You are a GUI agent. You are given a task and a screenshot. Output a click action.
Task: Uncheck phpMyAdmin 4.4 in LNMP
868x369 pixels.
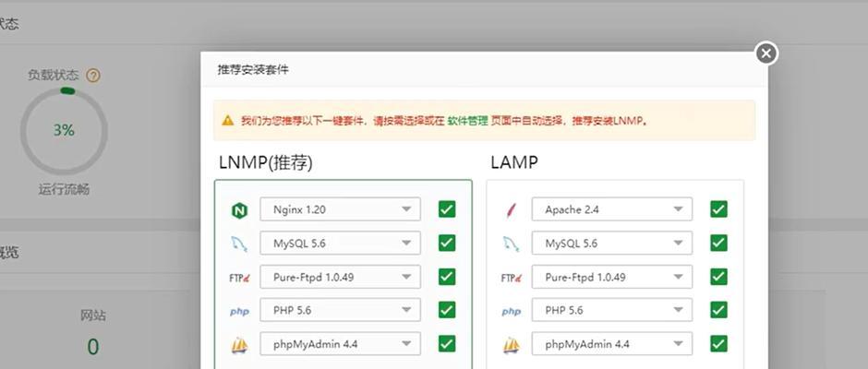(447, 343)
